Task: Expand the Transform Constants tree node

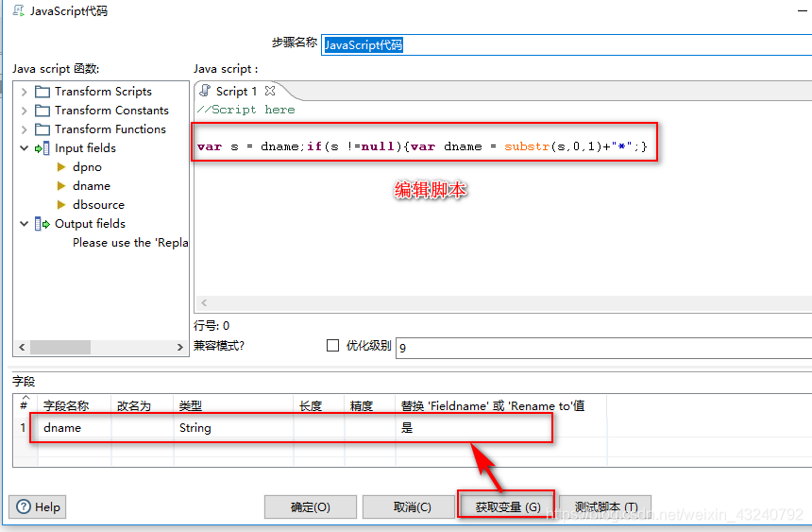Action: (24, 111)
